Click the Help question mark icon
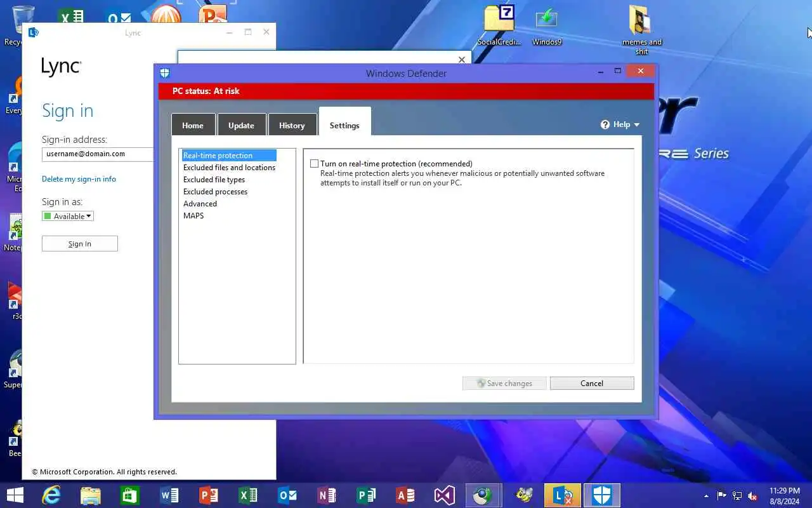 tap(605, 124)
